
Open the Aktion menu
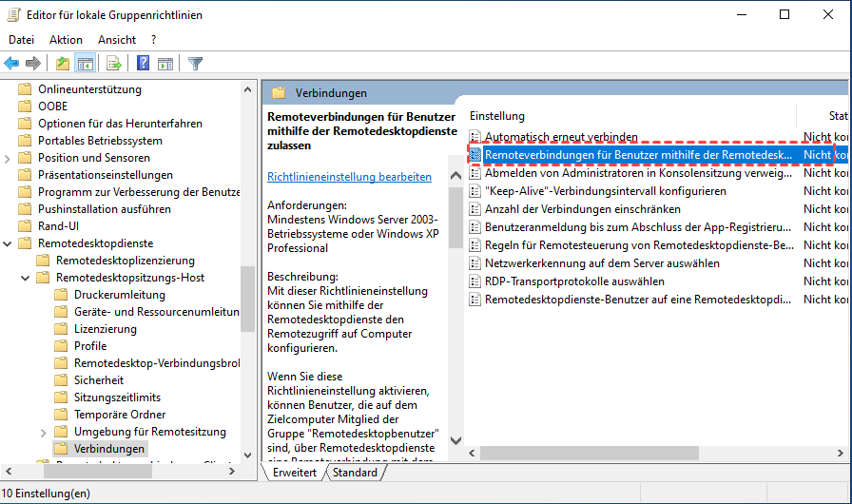click(x=66, y=40)
